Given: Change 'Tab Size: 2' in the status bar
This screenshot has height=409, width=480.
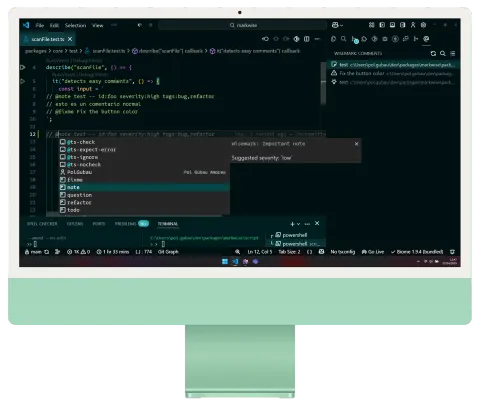Looking at the screenshot, I should pos(289,252).
